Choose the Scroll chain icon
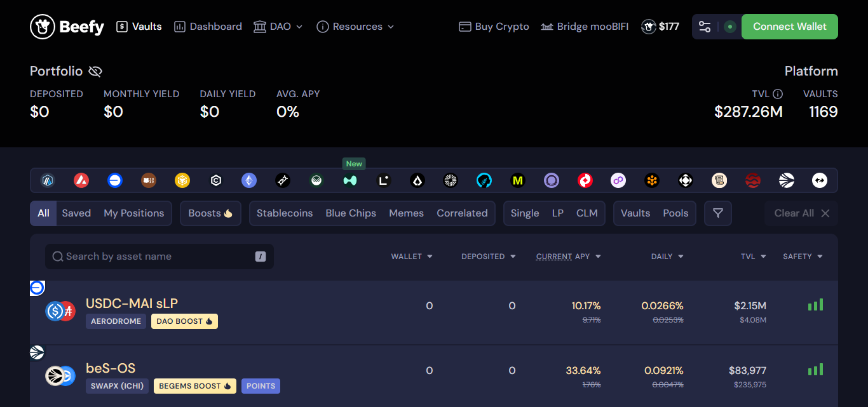Screen dimensions: 868x407 (x=719, y=181)
